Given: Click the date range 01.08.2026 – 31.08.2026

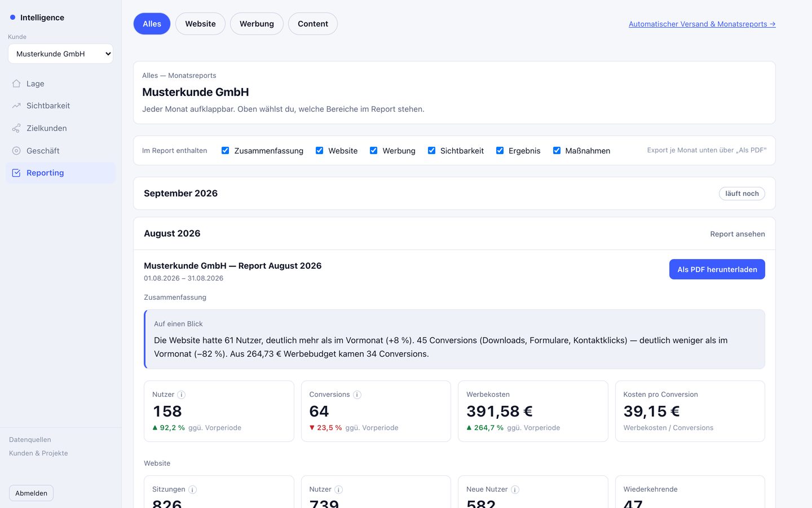Looking at the screenshot, I should click(x=183, y=278).
